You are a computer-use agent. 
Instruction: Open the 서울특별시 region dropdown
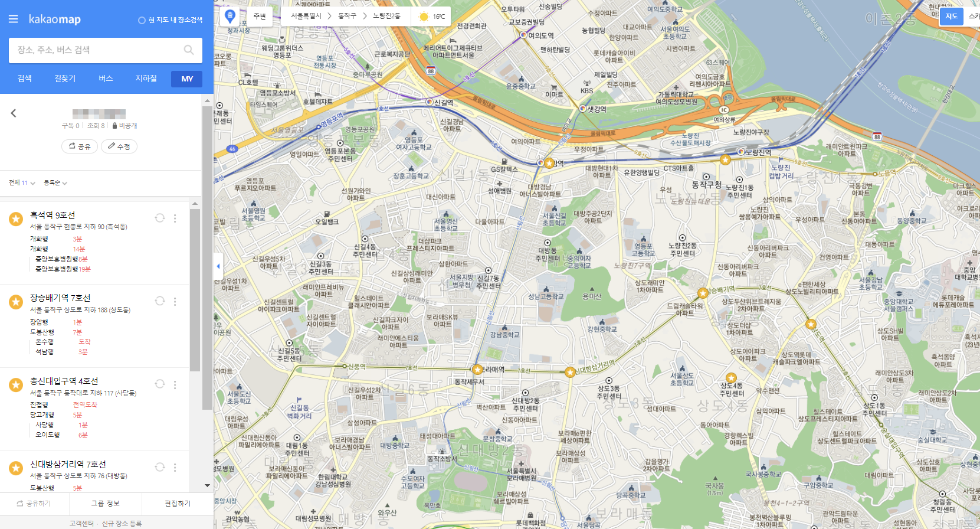point(306,16)
